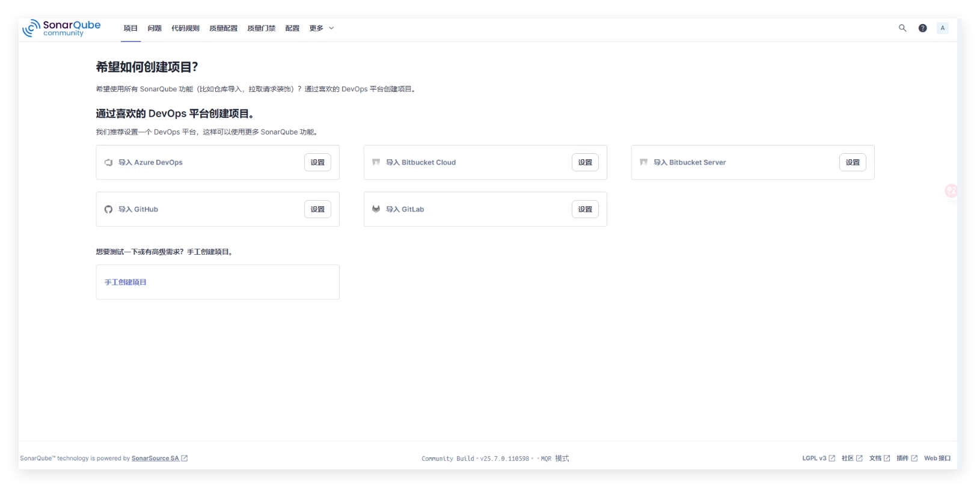
Task: Click 设置 button for GitLab
Action: [585, 209]
